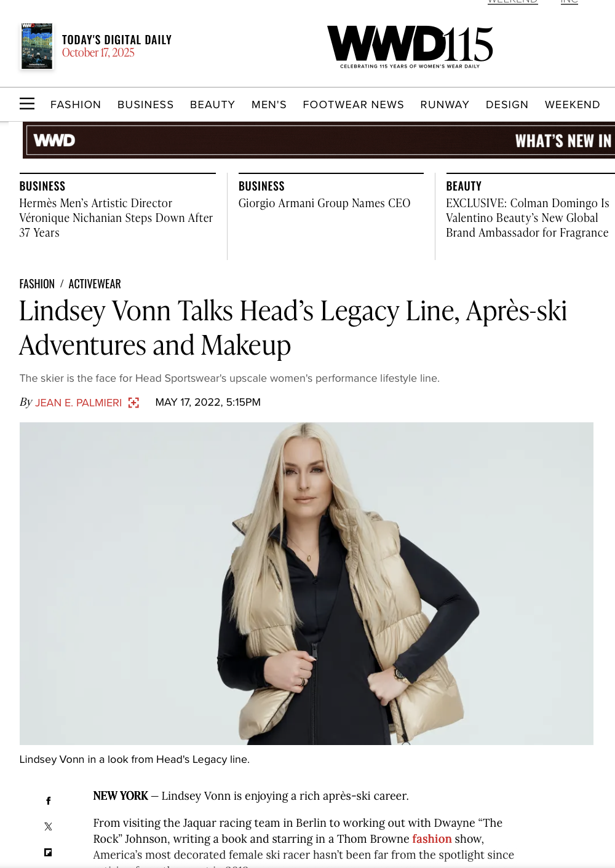Click WWD logo in dark banner
615x868 pixels.
click(x=54, y=141)
